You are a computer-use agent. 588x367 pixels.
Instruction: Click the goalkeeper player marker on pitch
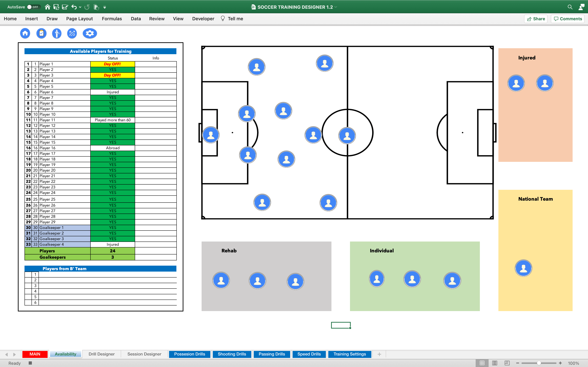[211, 135]
